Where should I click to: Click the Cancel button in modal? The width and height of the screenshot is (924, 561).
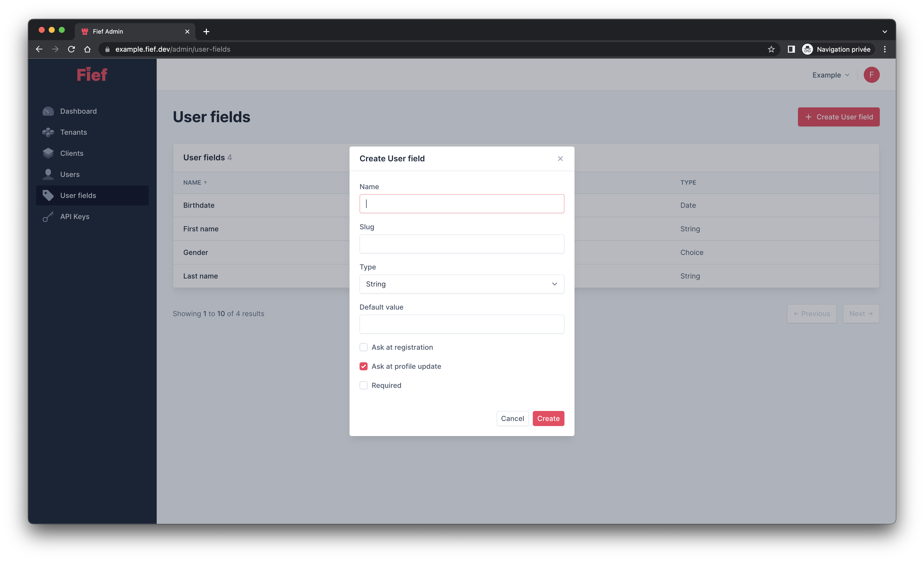tap(511, 418)
